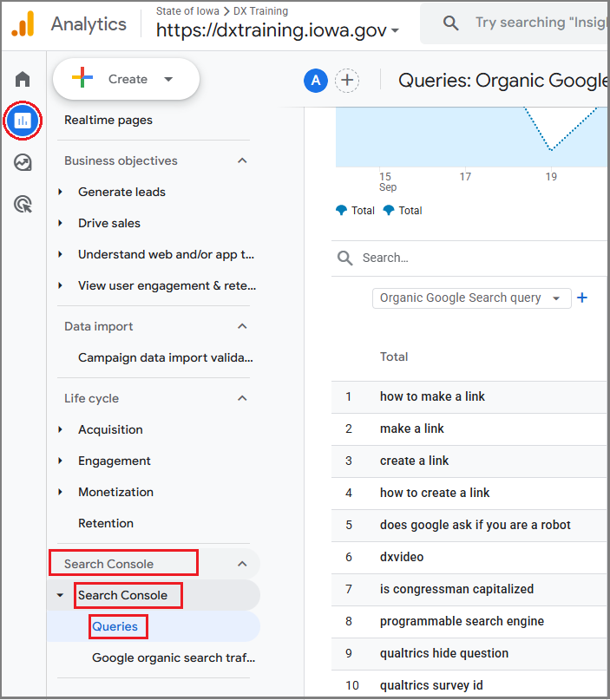Screen dimensions: 610x700
Task: Select query 'is congressman capitalized'
Action: pyautogui.click(x=456, y=589)
